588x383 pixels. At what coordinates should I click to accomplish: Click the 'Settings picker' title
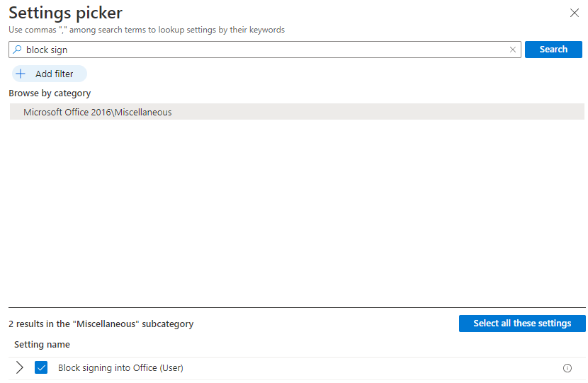66,13
